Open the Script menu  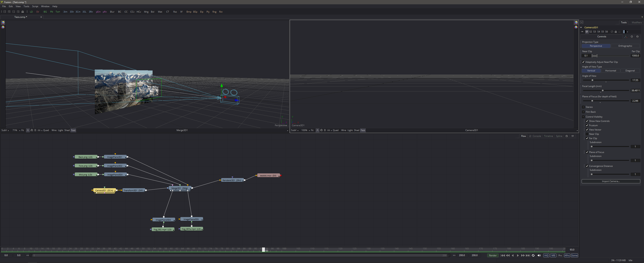tap(35, 7)
